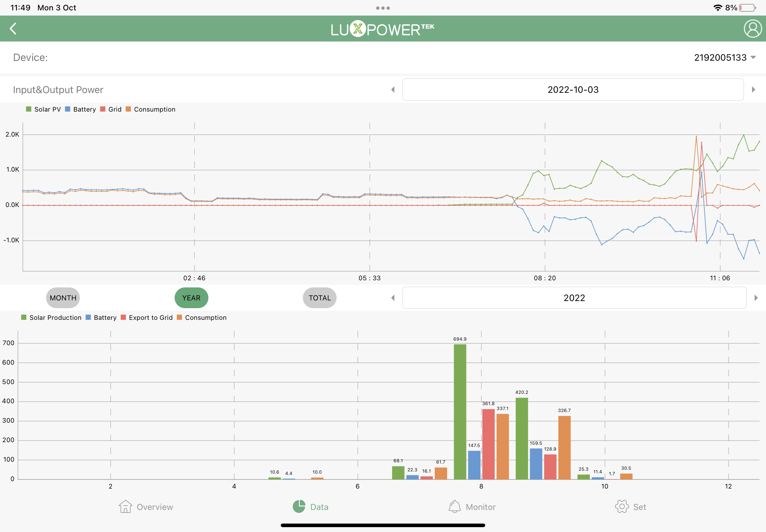
Task: Tap the back arrow icon
Action: pos(13,29)
